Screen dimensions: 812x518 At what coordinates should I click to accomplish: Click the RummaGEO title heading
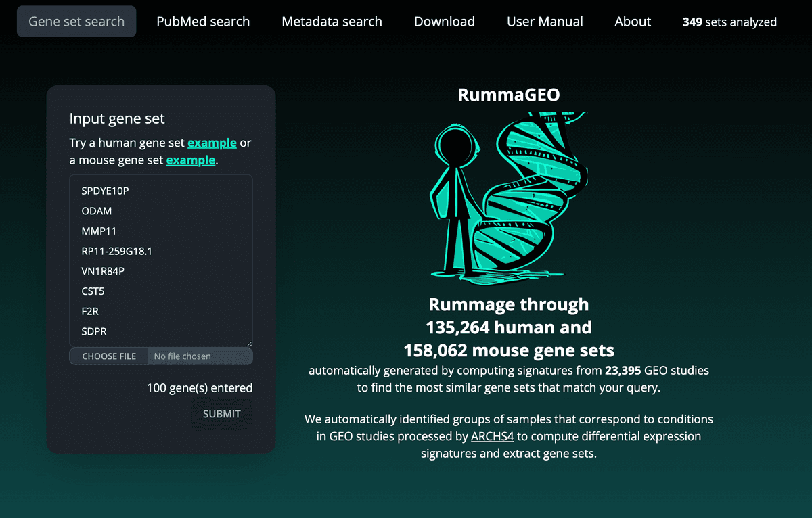[509, 95]
